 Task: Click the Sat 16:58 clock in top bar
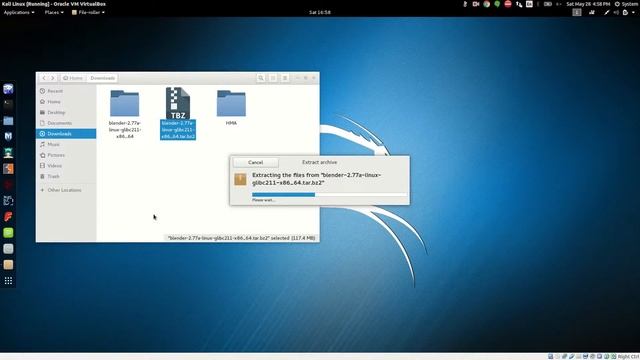pos(320,12)
